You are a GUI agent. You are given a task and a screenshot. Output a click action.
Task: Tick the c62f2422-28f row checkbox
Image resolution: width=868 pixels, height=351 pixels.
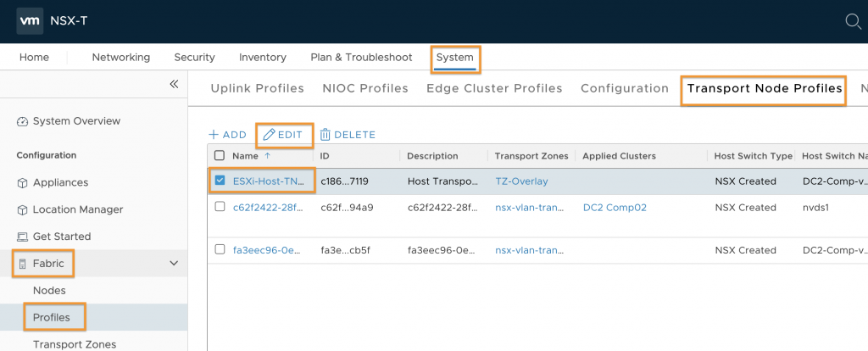click(220, 207)
